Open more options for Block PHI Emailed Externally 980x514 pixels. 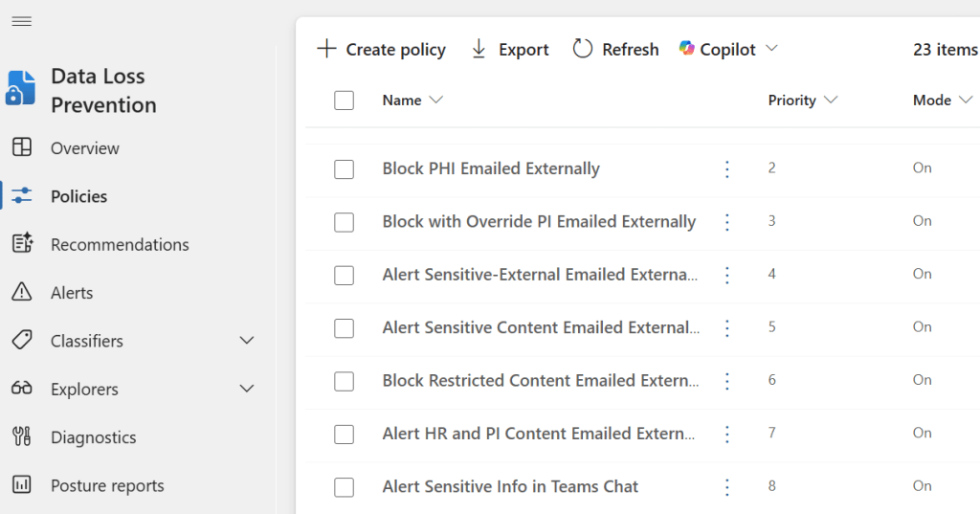pyautogui.click(x=726, y=169)
